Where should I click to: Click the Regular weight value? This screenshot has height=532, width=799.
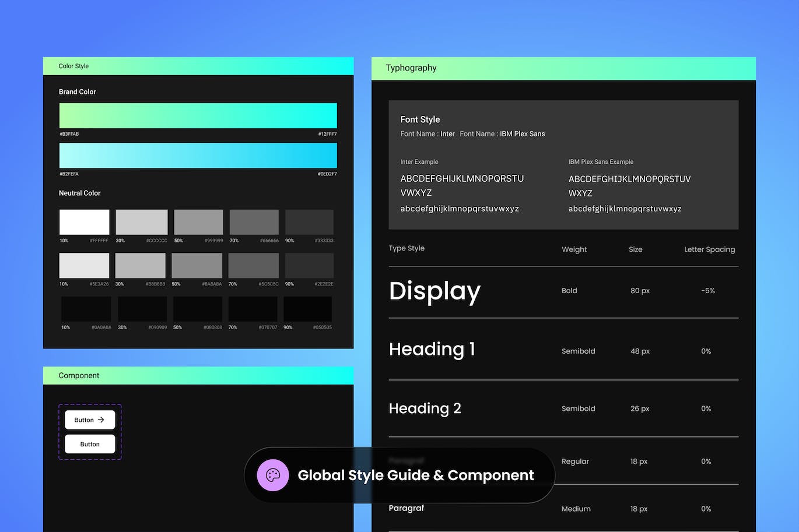(575, 461)
